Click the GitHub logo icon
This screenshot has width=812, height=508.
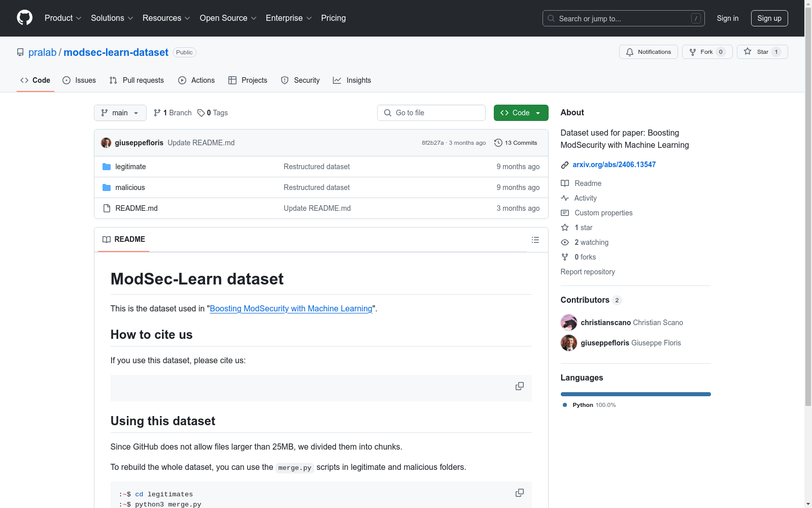(x=24, y=18)
